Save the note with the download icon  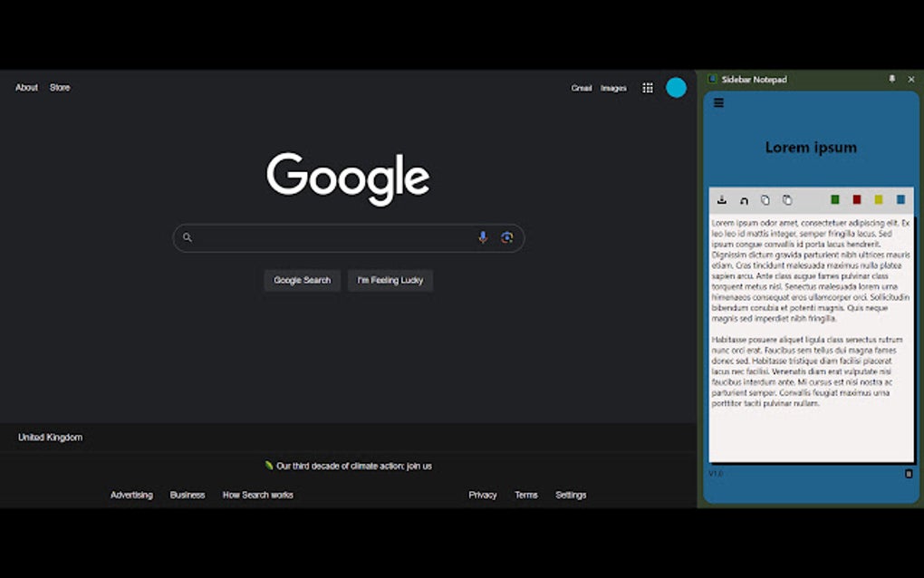click(722, 199)
